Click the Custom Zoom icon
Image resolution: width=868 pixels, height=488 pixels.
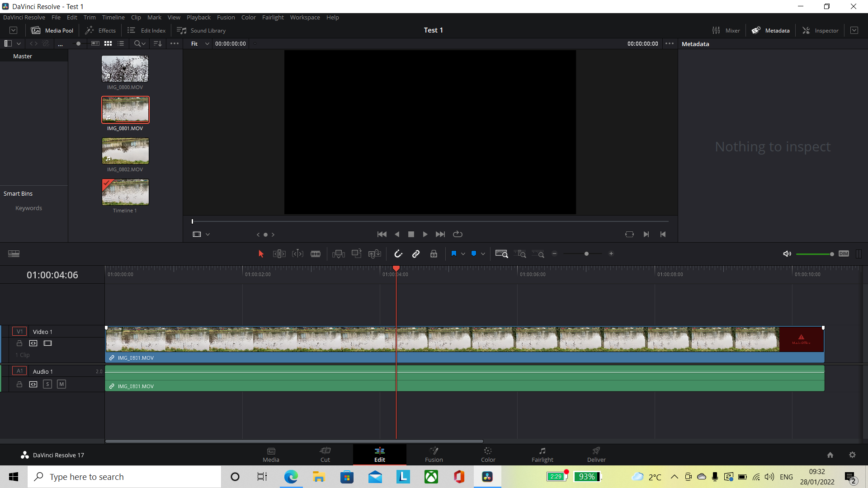(538, 254)
